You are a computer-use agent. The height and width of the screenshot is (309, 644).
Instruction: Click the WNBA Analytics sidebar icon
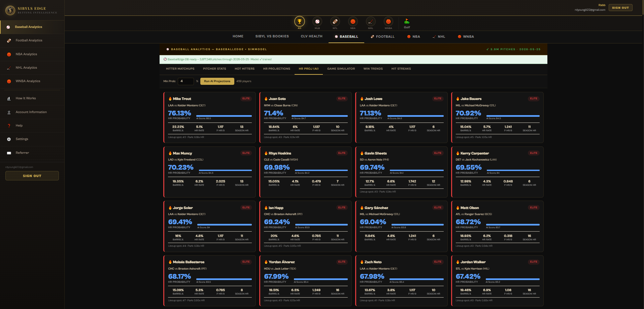(x=9, y=81)
